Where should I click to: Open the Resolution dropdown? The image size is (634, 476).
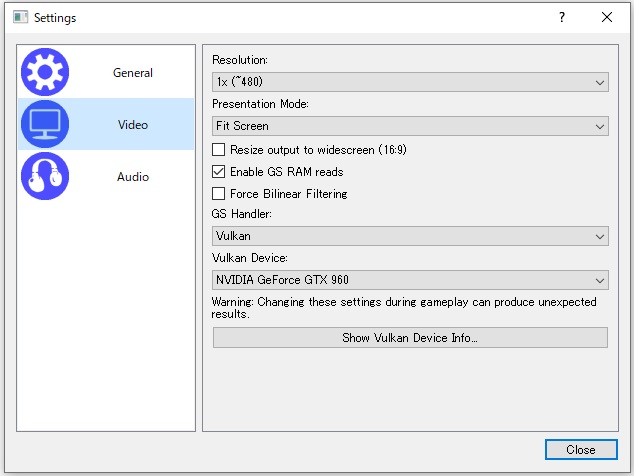point(410,82)
